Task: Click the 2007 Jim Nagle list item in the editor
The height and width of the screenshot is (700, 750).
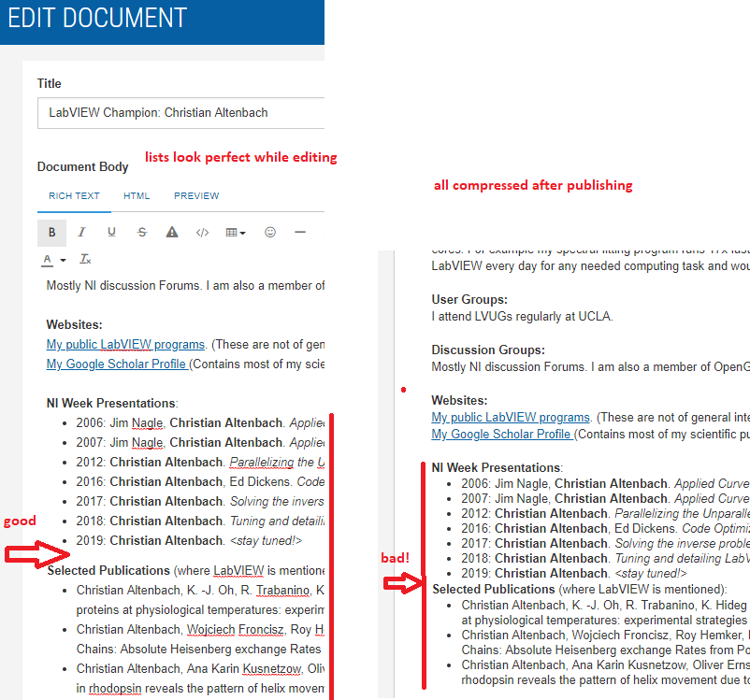Action: coord(200,443)
